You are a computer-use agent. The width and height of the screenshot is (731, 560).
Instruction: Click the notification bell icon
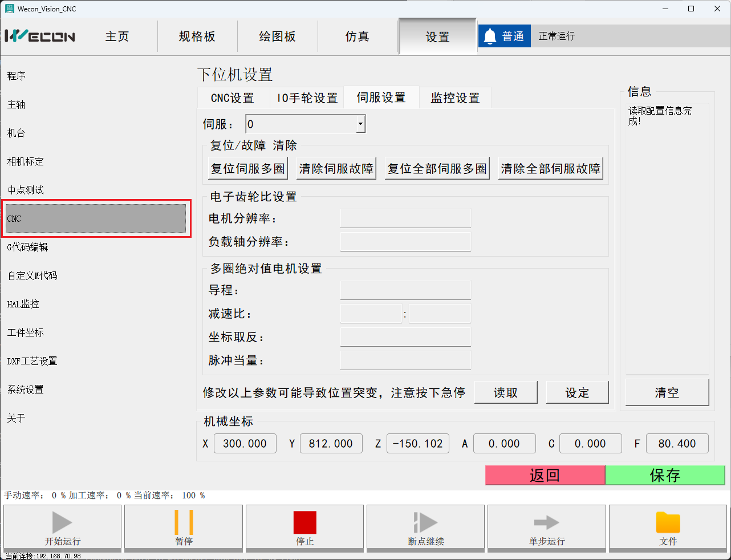(x=490, y=36)
